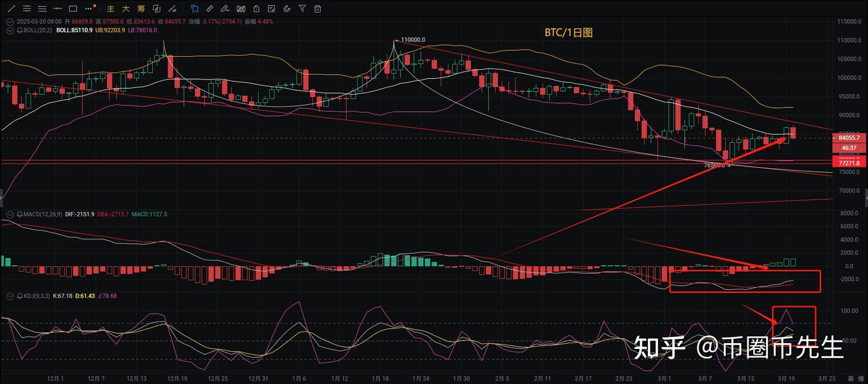The width and height of the screenshot is (868, 384).
Task: Collapse the KDJ indicator panel
Action: (10, 296)
